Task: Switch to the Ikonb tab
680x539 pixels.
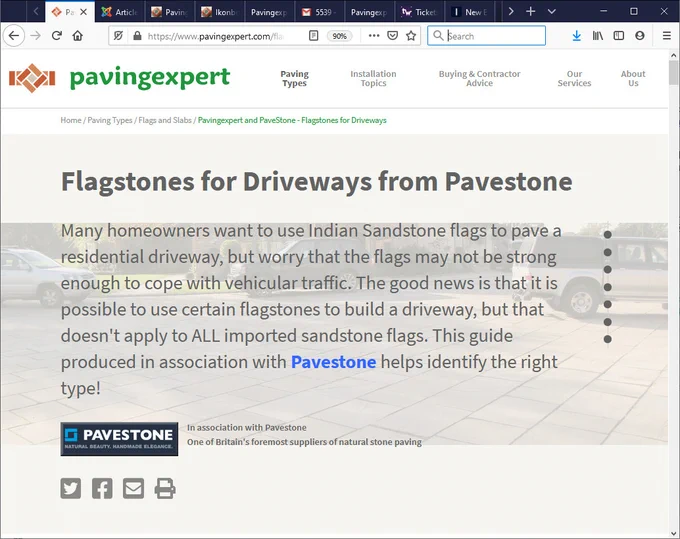Action: (x=219, y=12)
